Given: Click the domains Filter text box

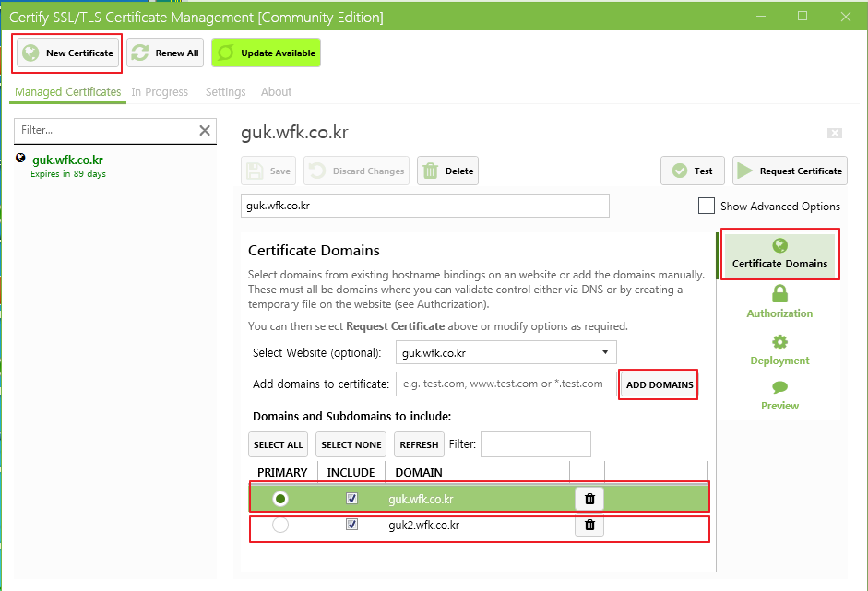Looking at the screenshot, I should [x=535, y=444].
